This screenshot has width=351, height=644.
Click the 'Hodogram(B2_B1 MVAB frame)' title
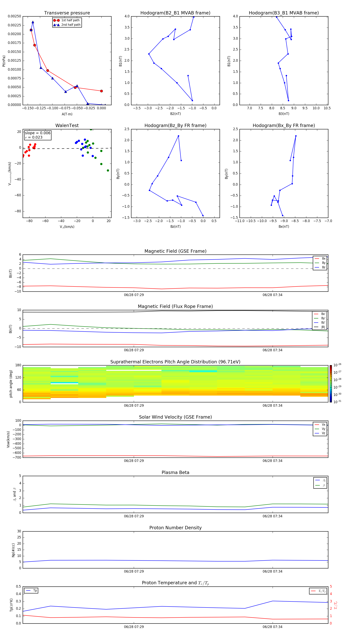(175, 13)
